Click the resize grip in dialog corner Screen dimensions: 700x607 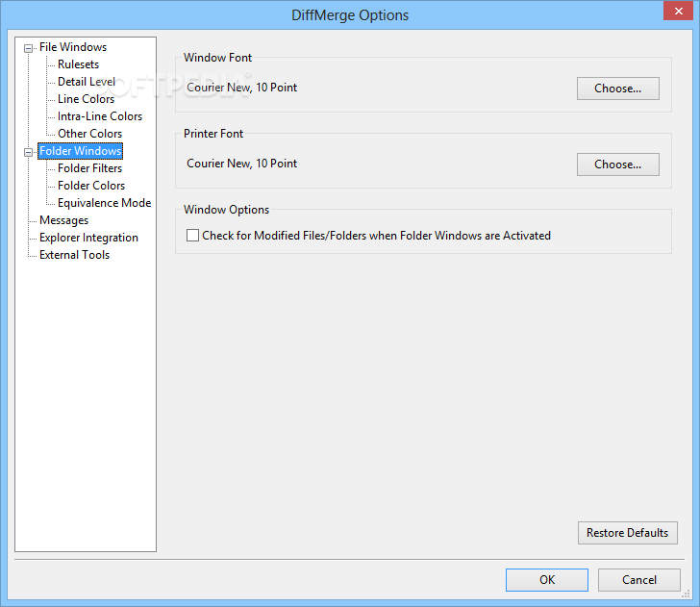(x=687, y=594)
